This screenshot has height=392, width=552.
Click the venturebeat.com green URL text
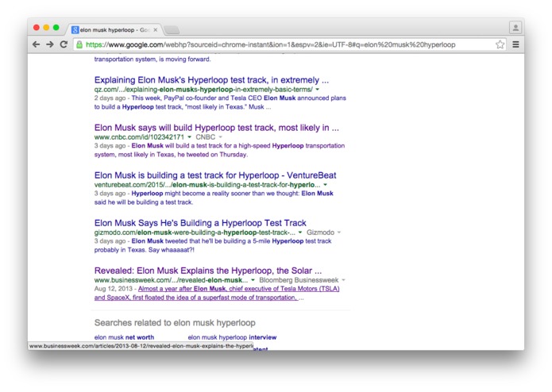pyautogui.click(x=207, y=185)
